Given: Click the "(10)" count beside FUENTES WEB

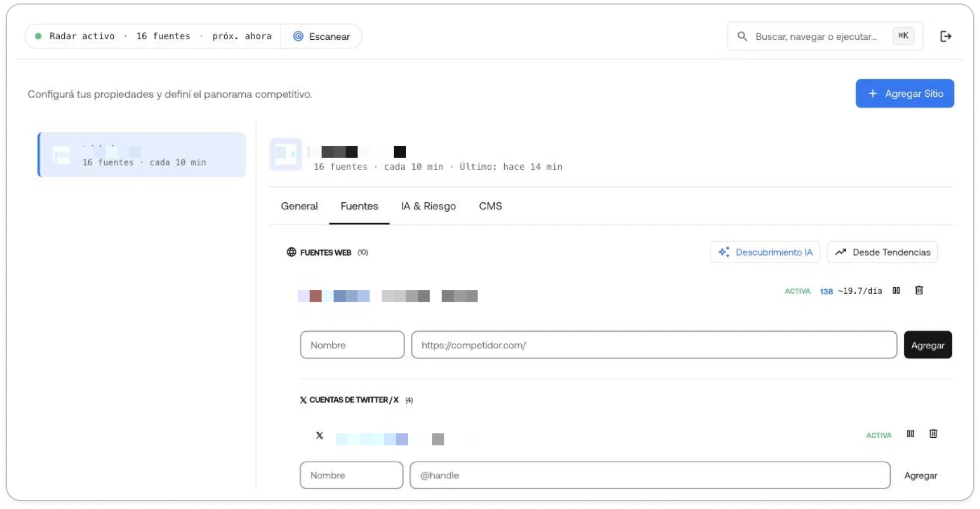Looking at the screenshot, I should (x=363, y=252).
